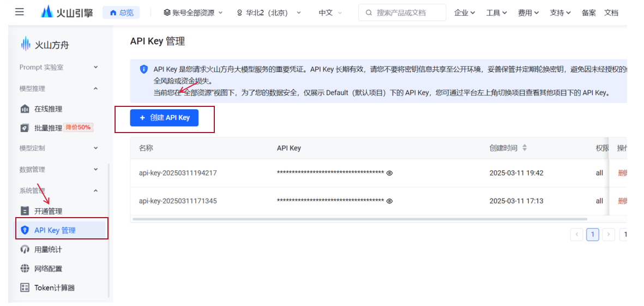The image size is (644, 306).
Task: Click the search box 搜索产品或文档
Action: click(x=402, y=13)
